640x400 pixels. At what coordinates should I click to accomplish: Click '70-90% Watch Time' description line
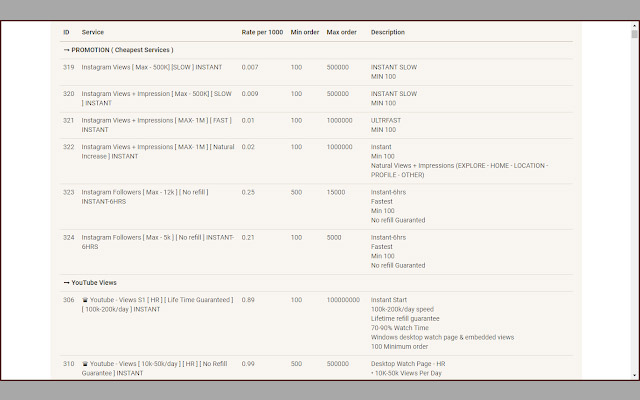click(x=400, y=328)
